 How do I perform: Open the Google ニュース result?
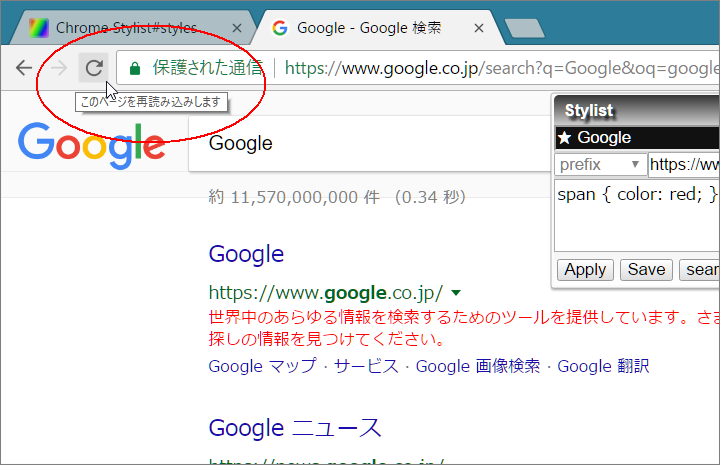point(295,428)
